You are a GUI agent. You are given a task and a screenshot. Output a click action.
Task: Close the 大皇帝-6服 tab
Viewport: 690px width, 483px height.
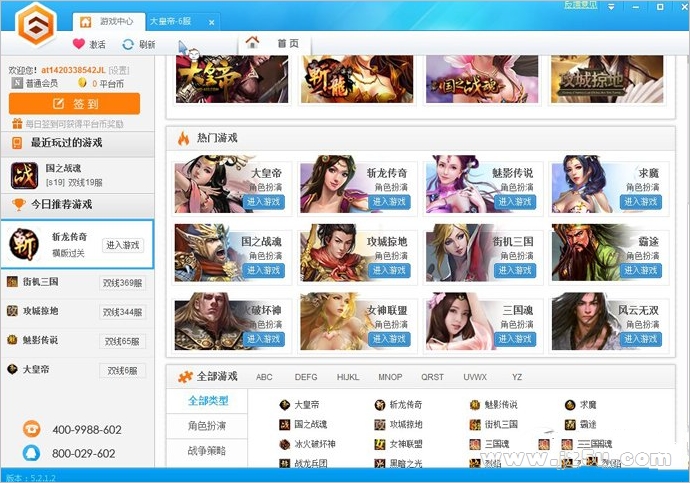(212, 22)
